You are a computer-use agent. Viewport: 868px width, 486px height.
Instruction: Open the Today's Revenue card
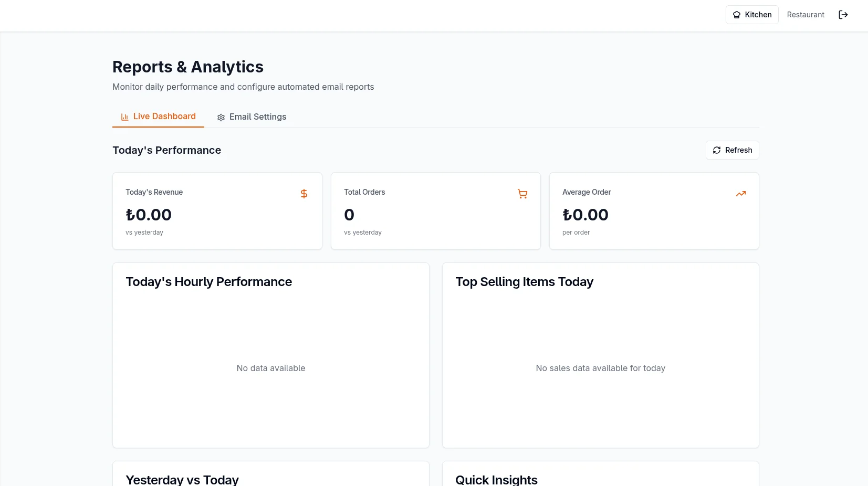point(217,211)
